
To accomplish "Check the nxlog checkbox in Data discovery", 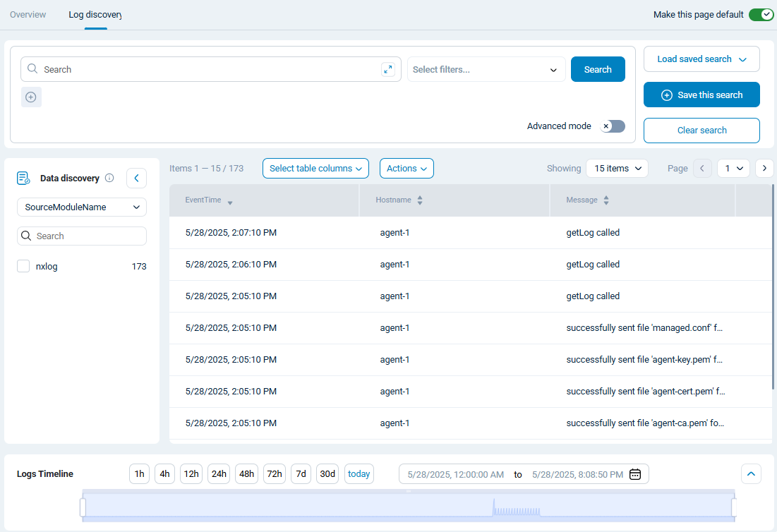I will [23, 266].
